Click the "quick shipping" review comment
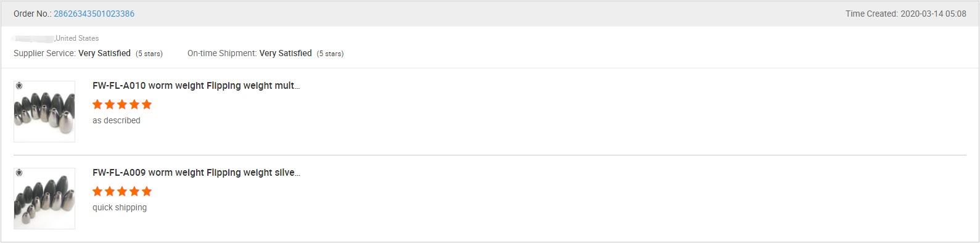Viewport: 980px width, 243px height. click(120, 207)
